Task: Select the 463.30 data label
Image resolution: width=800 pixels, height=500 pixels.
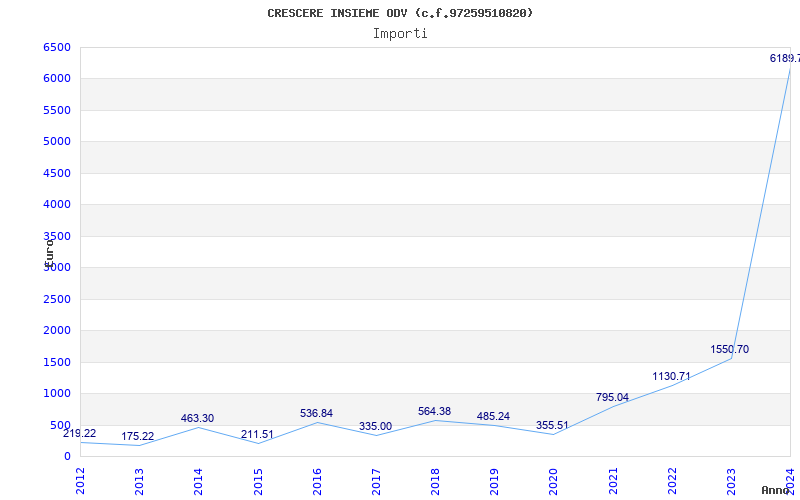Action: pos(197,418)
